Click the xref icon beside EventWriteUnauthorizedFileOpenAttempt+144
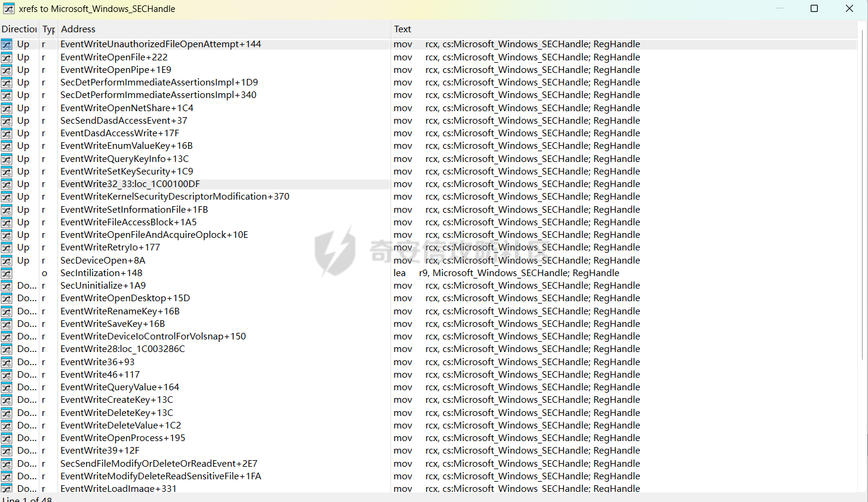 [x=7, y=44]
